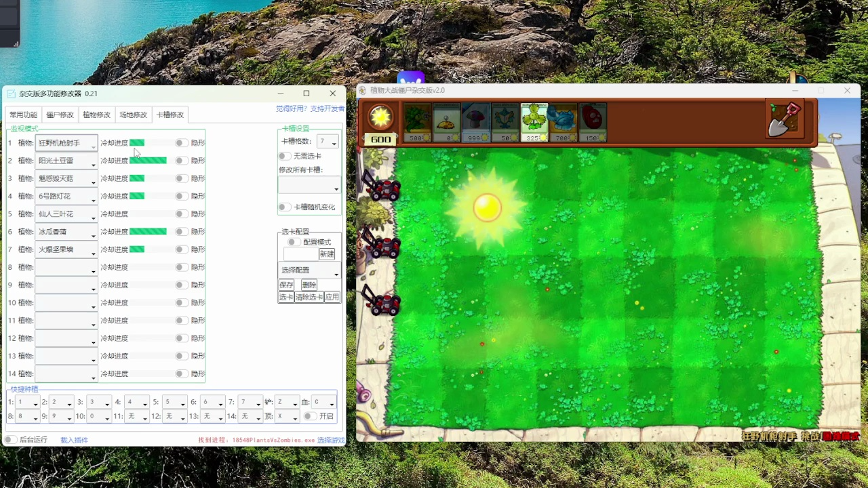Click the 600 sun counter in game

380,140
